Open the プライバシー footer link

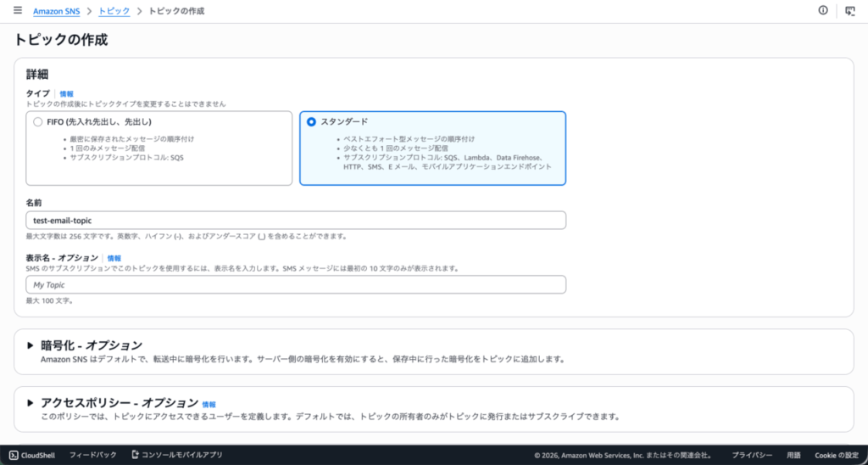point(750,455)
